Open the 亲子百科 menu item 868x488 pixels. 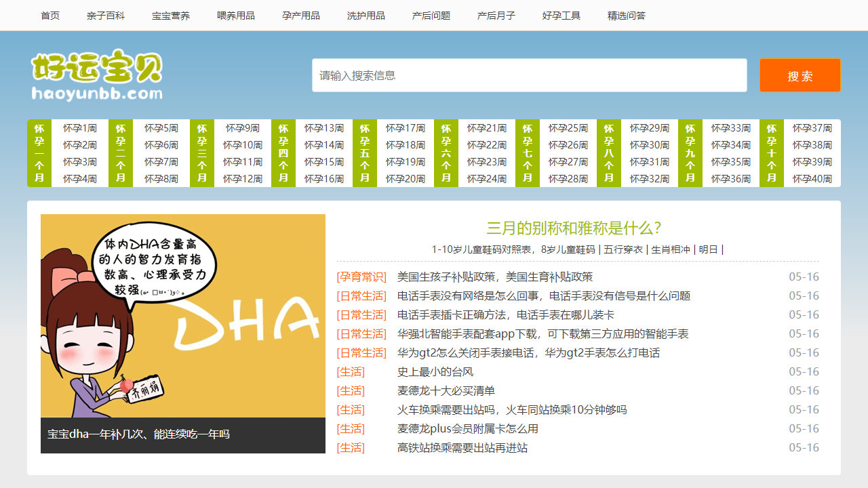pyautogui.click(x=106, y=16)
